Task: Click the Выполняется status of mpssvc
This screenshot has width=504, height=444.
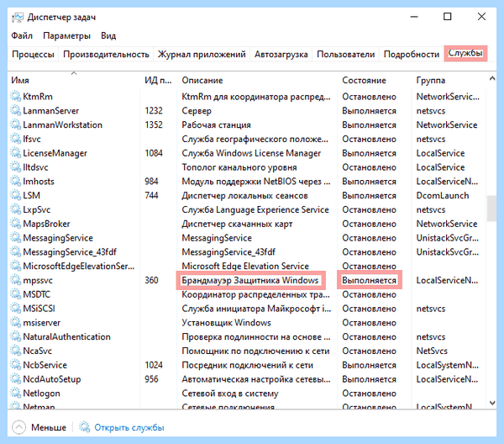Action: (x=369, y=280)
